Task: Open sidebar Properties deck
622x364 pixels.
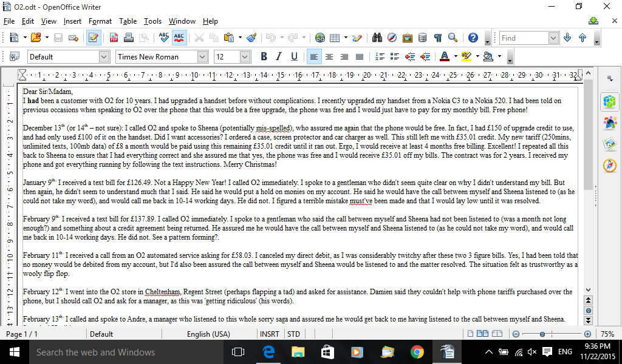Action: point(610,101)
